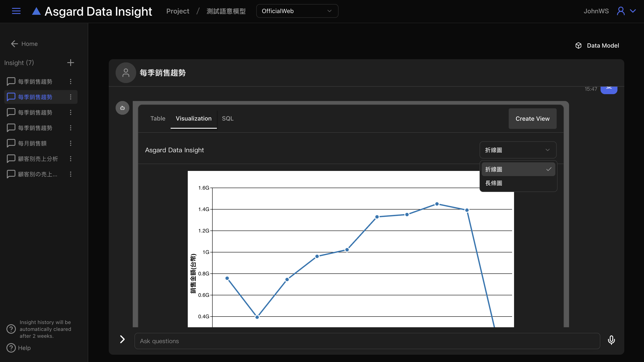The width and height of the screenshot is (644, 362).
Task: Click the Ask questions input field
Action: [x=367, y=341]
